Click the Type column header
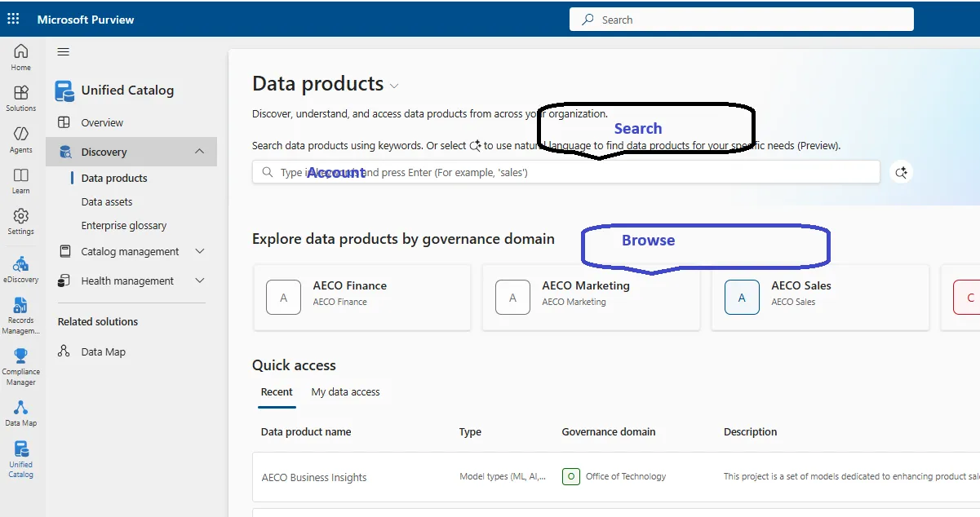This screenshot has width=980, height=517. (470, 431)
